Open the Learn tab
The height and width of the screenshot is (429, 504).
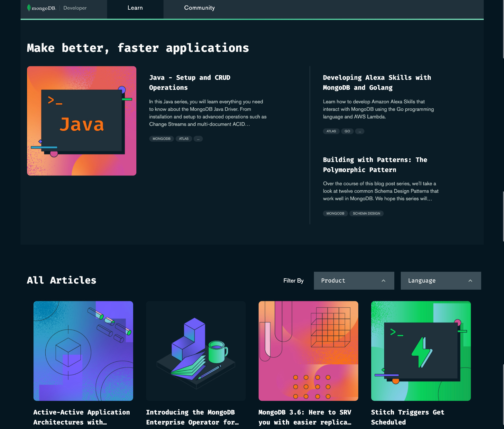(x=135, y=8)
